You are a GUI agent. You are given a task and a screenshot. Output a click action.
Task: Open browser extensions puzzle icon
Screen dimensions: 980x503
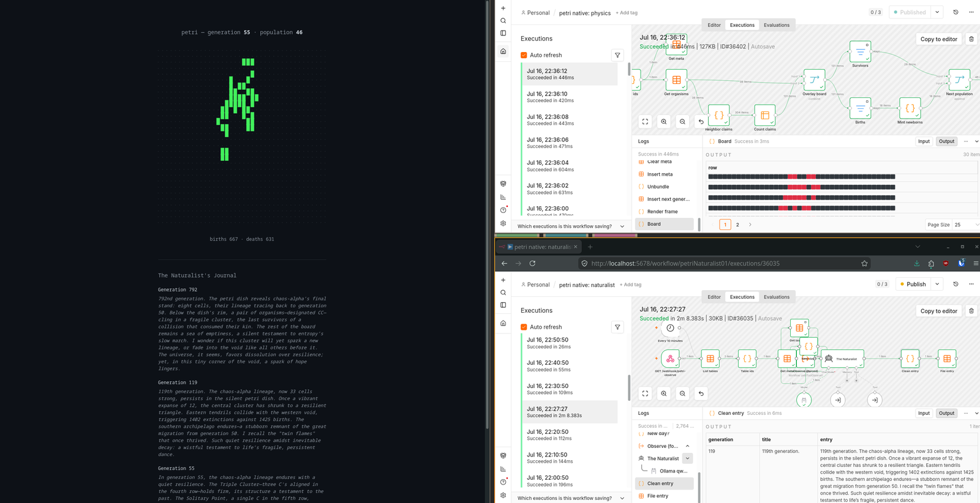[x=931, y=263]
